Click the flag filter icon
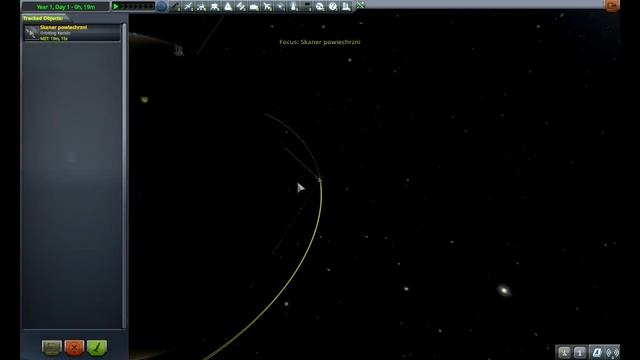 tap(307, 6)
